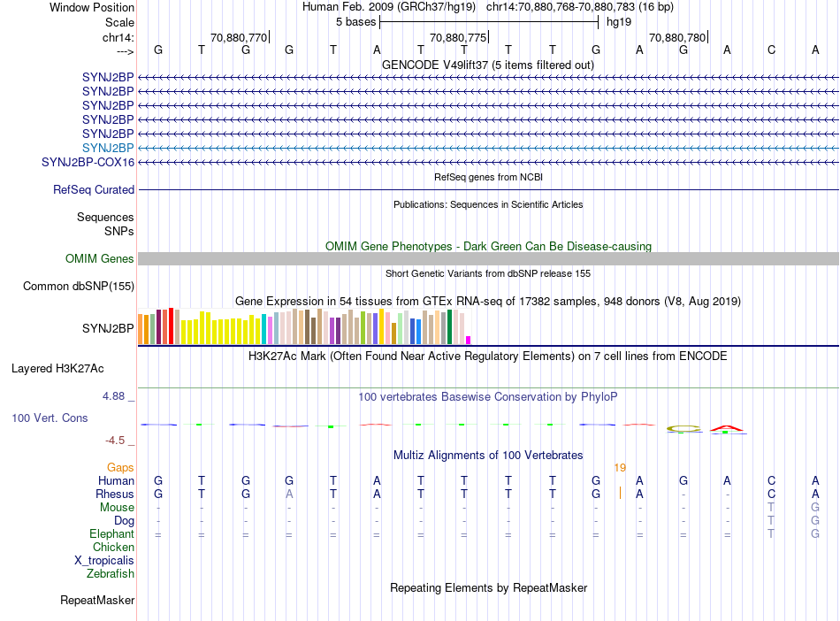Open the GENCODE V49lift37 track title
This screenshot has height=621, width=840.
(x=488, y=65)
